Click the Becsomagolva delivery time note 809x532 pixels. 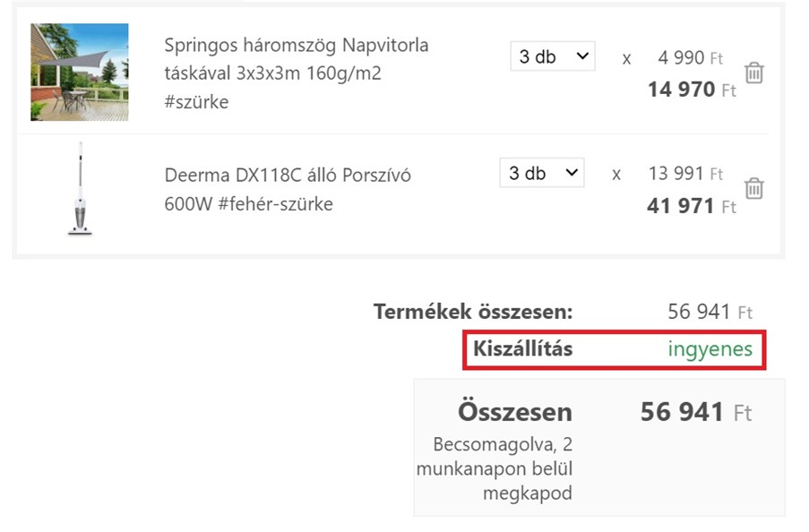495,468
